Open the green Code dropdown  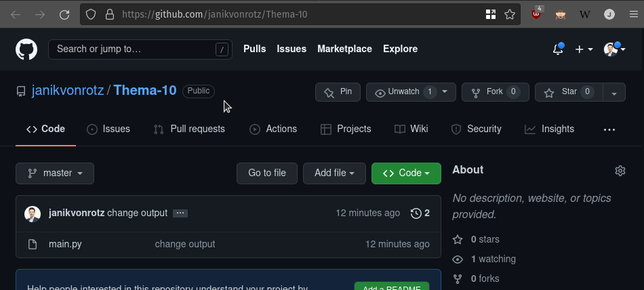click(x=406, y=173)
